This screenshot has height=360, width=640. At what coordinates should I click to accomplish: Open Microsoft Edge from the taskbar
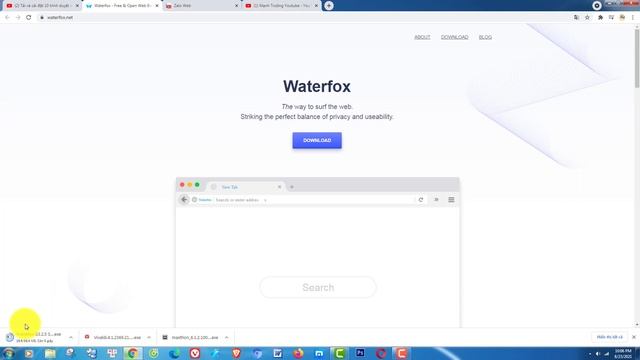(174, 353)
